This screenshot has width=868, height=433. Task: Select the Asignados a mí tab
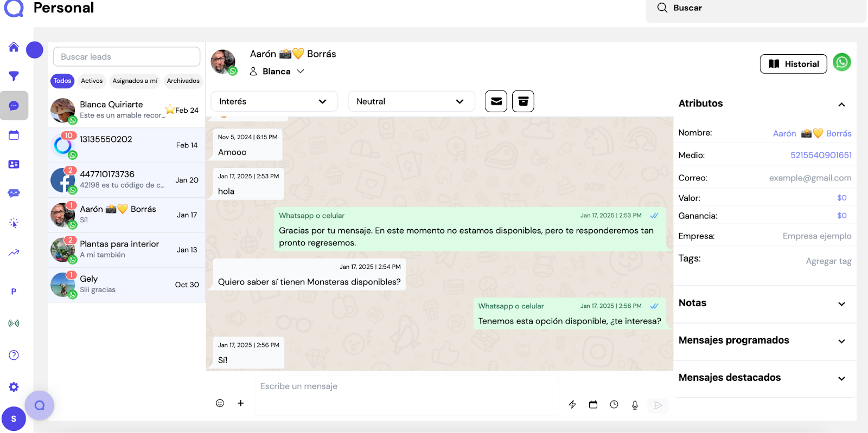click(x=135, y=81)
